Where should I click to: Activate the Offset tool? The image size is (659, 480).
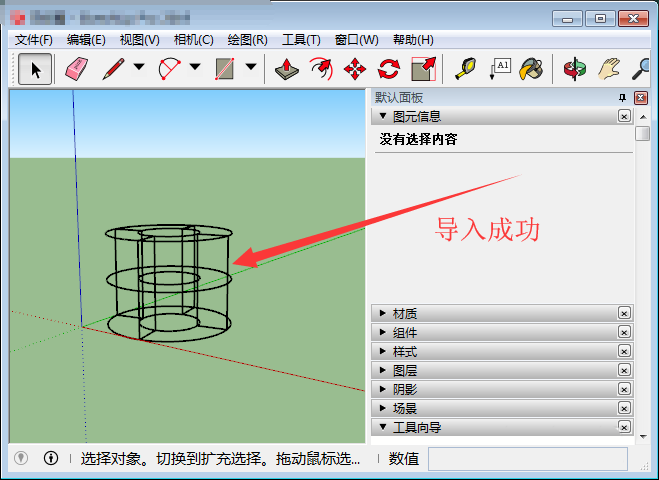pyautogui.click(x=321, y=69)
